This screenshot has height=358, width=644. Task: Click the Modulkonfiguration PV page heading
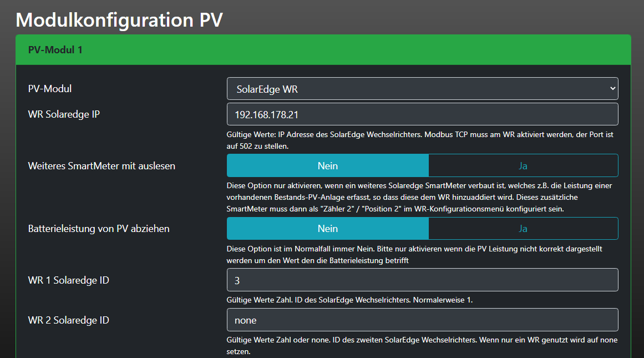(119, 19)
